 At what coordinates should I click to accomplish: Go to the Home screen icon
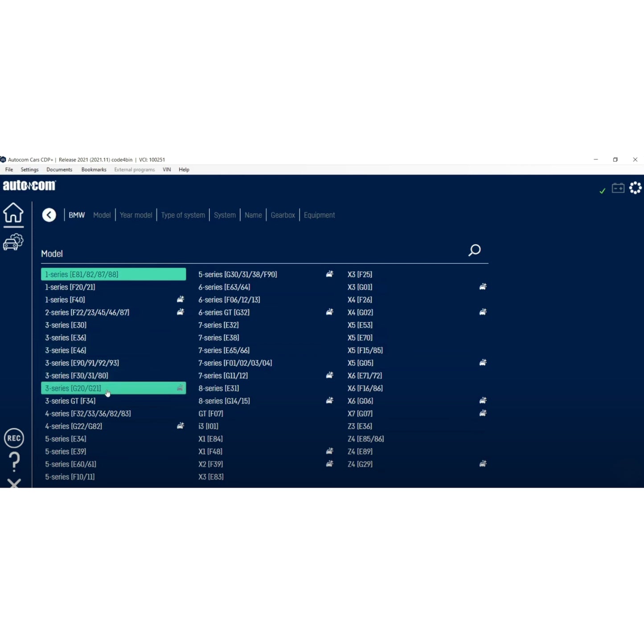[x=13, y=213]
